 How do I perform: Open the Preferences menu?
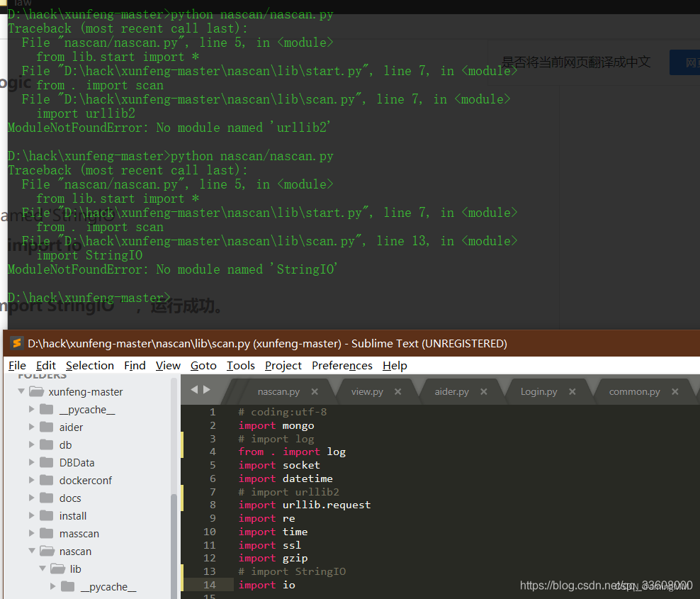tap(342, 365)
